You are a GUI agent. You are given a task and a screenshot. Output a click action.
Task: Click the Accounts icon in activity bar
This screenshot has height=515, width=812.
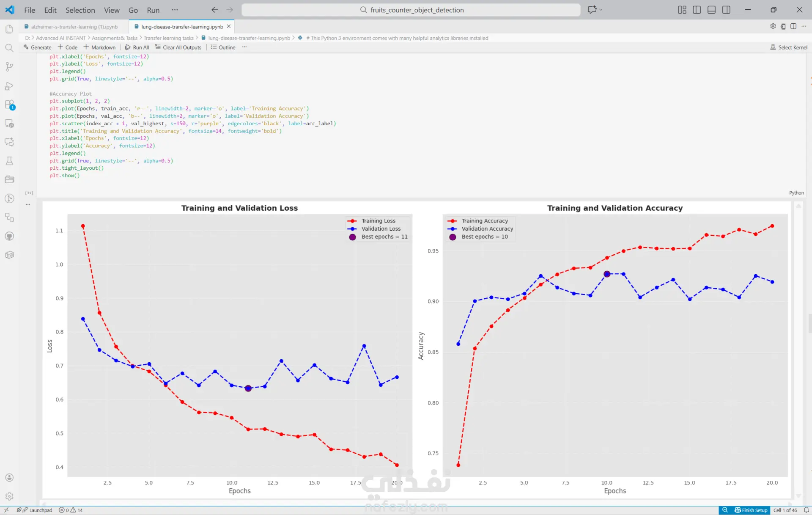click(x=9, y=477)
